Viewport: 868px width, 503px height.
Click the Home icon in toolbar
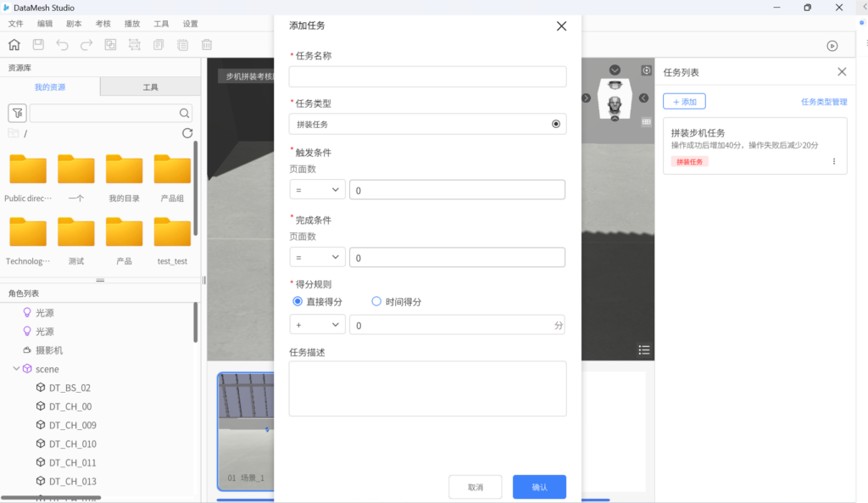[14, 45]
